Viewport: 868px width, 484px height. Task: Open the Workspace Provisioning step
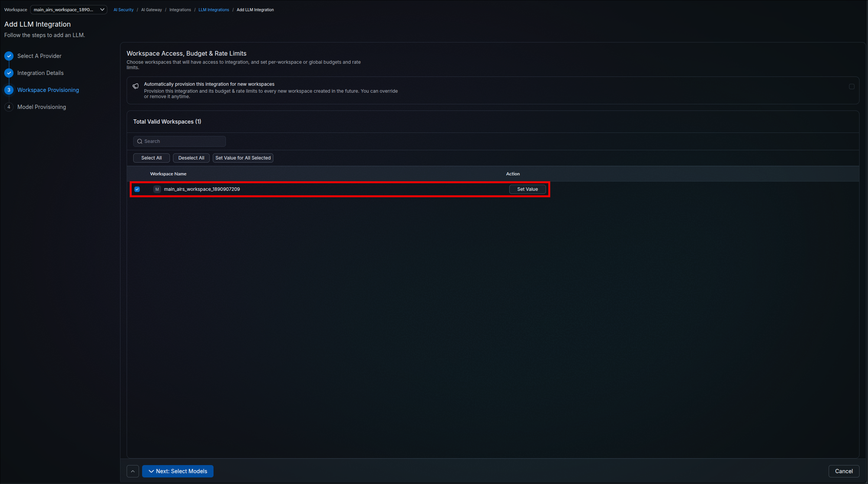tap(48, 90)
